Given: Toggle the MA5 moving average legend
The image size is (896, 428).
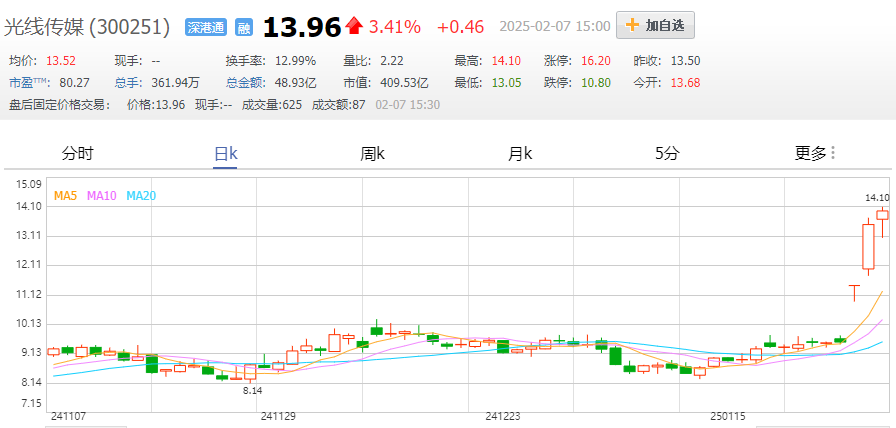Looking at the screenshot, I should pyautogui.click(x=65, y=196).
